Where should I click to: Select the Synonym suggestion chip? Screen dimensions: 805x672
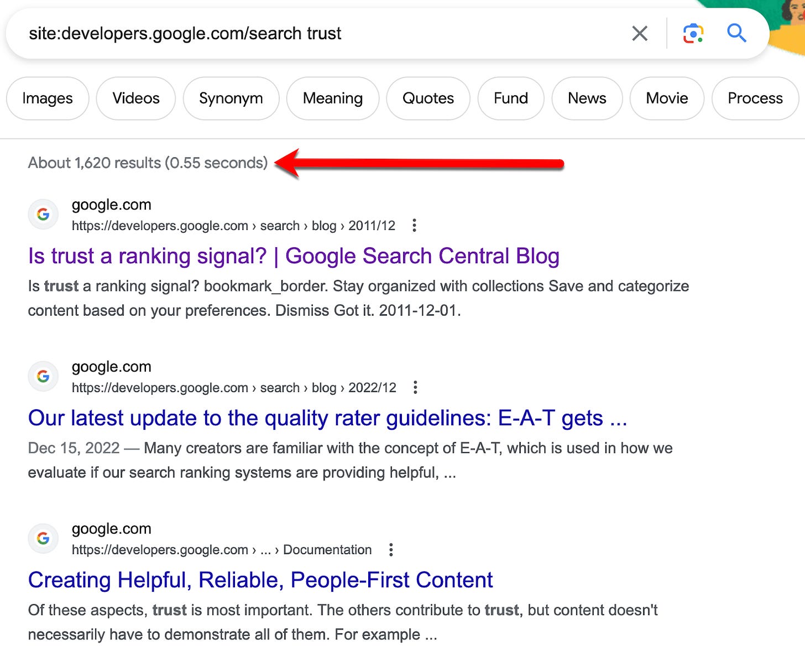pos(231,98)
